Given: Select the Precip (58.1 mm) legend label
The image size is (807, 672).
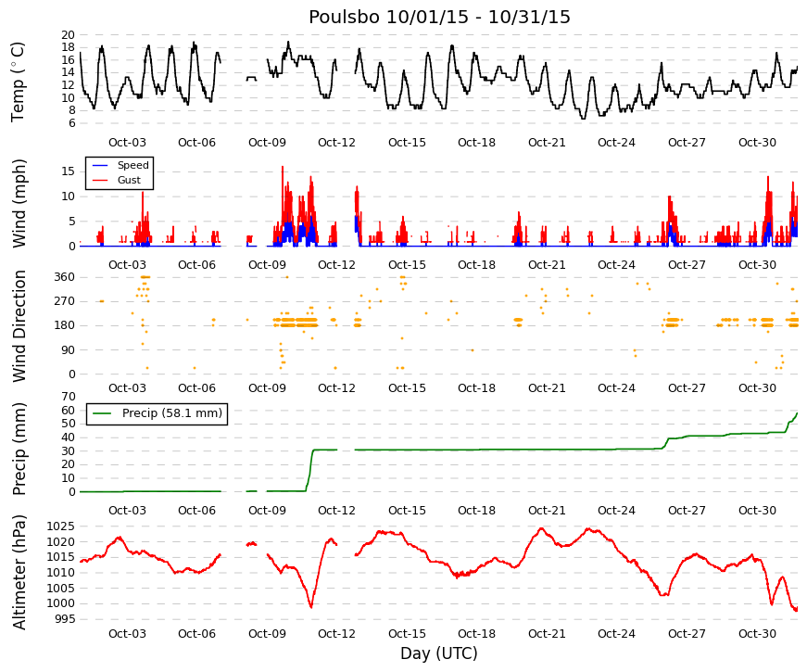Looking at the screenshot, I should tap(172, 413).
